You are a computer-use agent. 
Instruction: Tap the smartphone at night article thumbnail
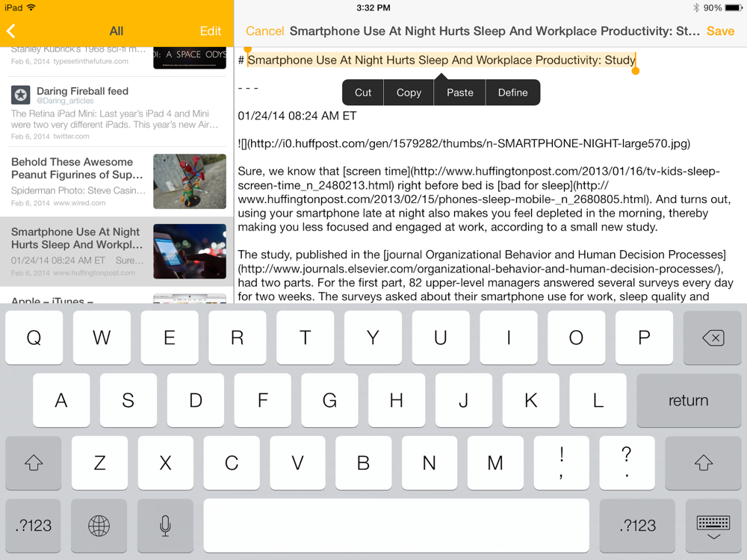click(190, 252)
